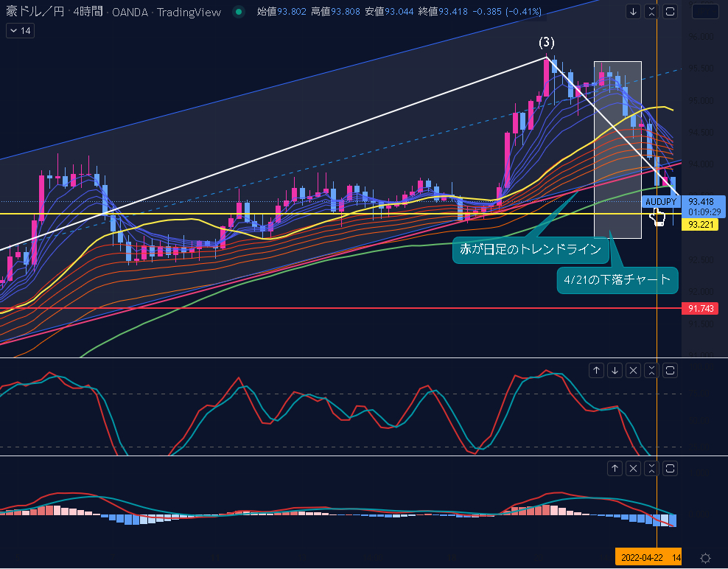Move stochastic pane down
The image size is (728, 569).
[x=615, y=371]
